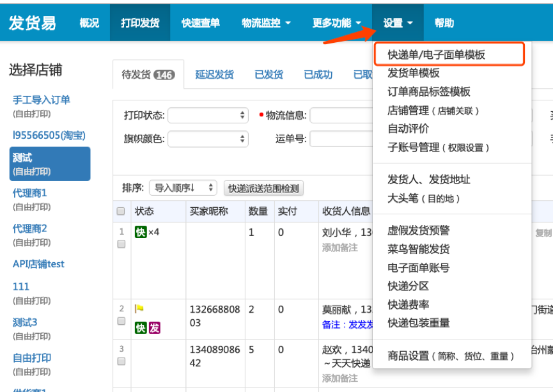
Task: Select the 代理商2 store
Action: [x=29, y=229]
